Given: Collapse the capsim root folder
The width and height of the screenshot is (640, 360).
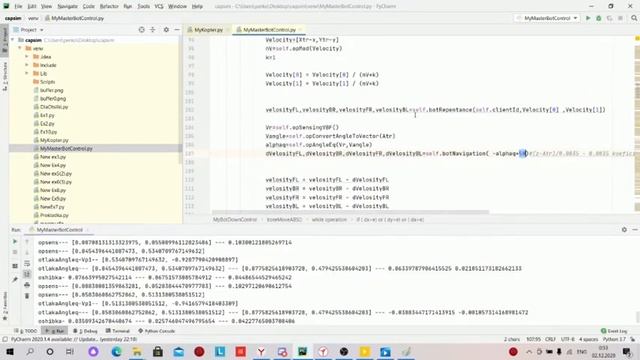Looking at the screenshot, I should click(13, 40).
